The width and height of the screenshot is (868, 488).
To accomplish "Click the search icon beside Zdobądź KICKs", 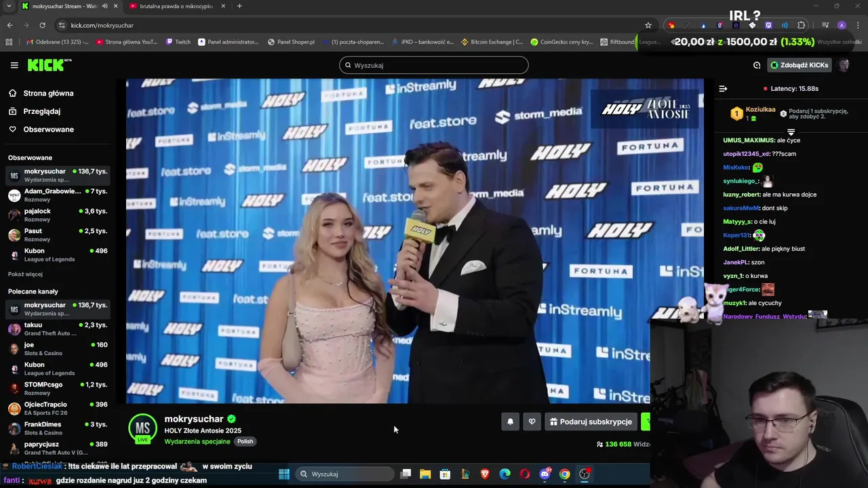I will [x=757, y=65].
